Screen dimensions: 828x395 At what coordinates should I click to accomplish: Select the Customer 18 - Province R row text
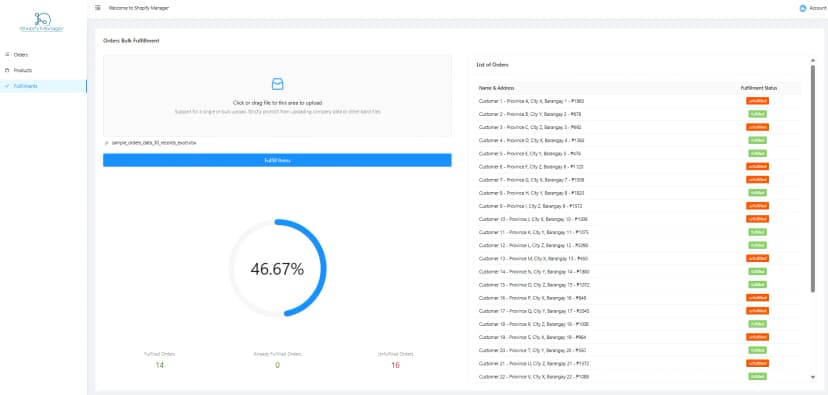click(533, 324)
